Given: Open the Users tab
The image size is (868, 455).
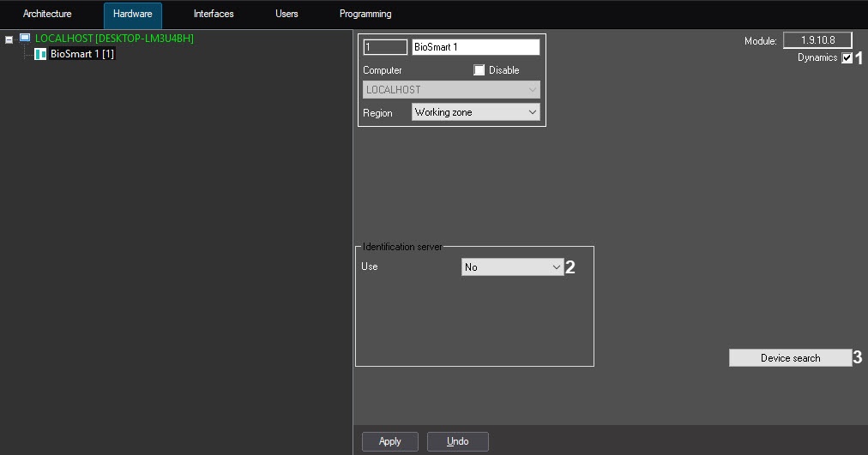Looking at the screenshot, I should click(x=286, y=15).
